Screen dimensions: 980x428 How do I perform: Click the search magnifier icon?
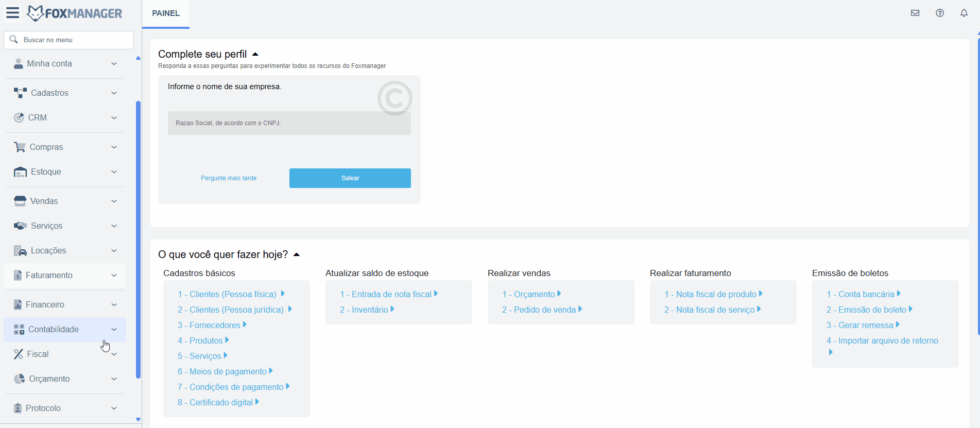[x=14, y=40]
